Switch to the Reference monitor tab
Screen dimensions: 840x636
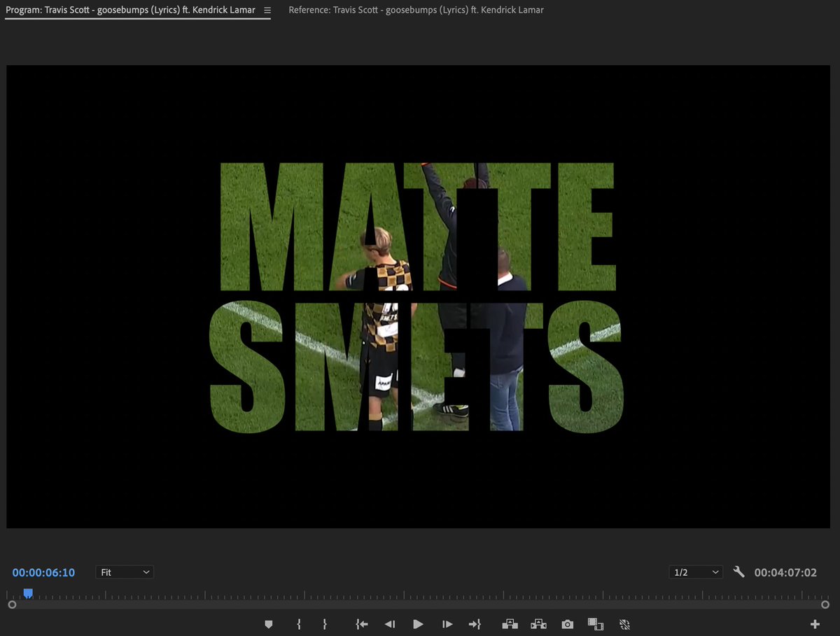pos(416,10)
